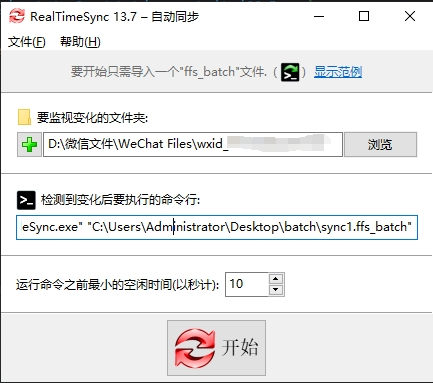The image size is (433, 383).
Task: Click the command line input field
Action: (x=217, y=227)
